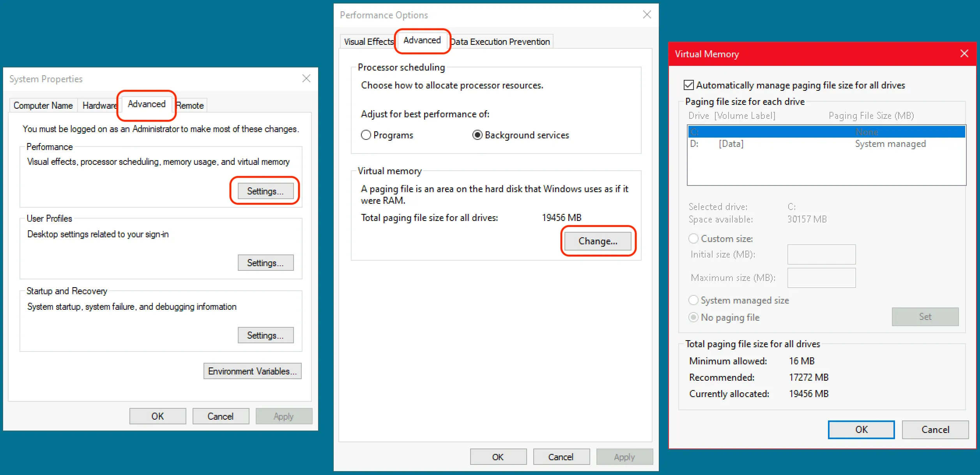Close the Virtual Memory dialog
Screen dimensions: 980x475
click(964, 54)
